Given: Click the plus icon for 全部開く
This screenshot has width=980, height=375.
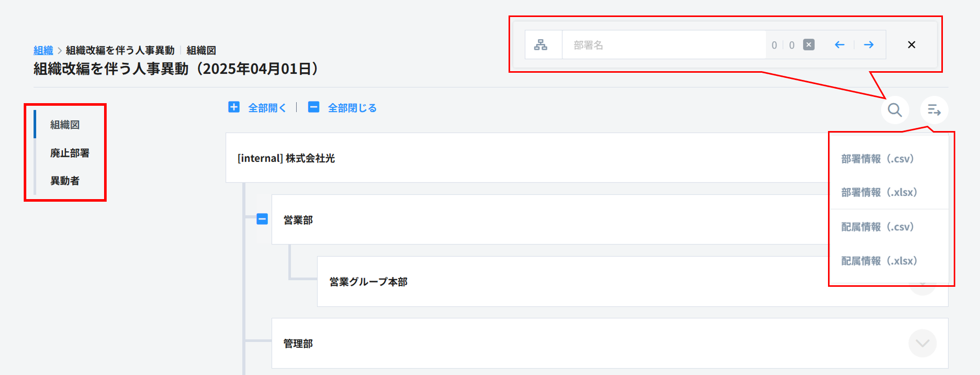Looking at the screenshot, I should [x=234, y=107].
